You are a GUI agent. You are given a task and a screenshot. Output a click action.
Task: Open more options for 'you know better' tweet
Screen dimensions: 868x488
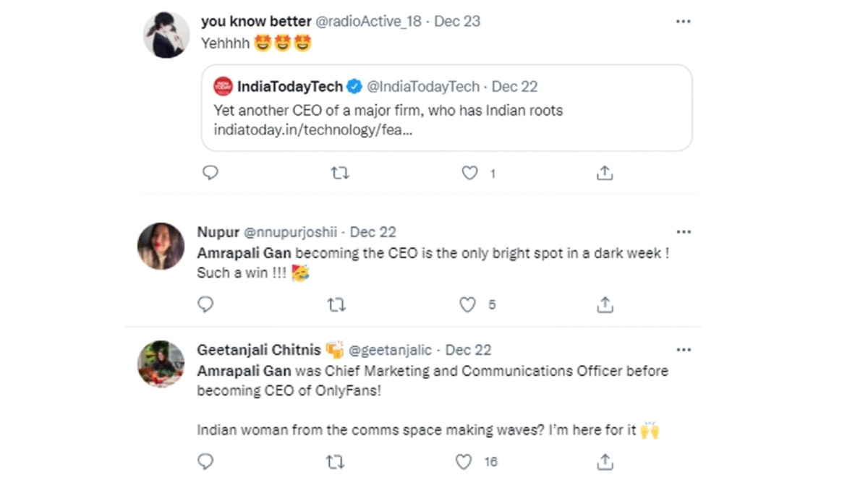(x=683, y=22)
